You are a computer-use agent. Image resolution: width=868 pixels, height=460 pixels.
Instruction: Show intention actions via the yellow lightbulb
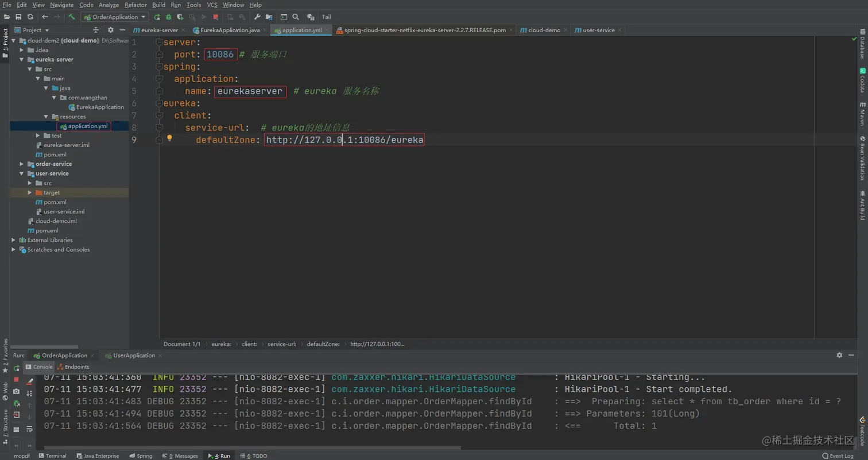169,138
